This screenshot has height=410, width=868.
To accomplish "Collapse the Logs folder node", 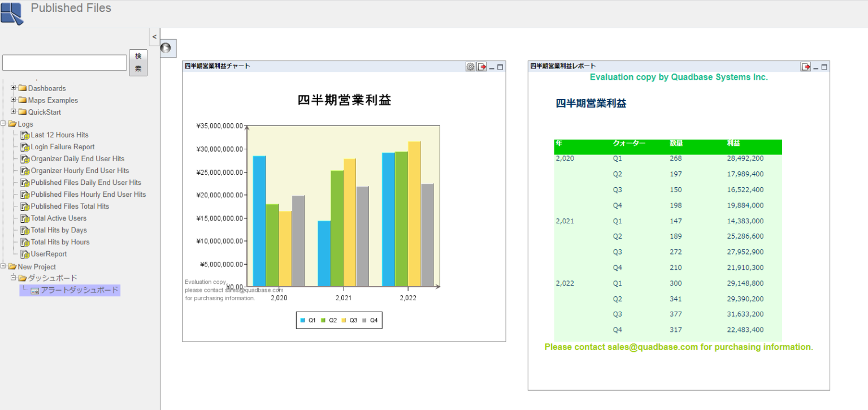I will point(3,123).
